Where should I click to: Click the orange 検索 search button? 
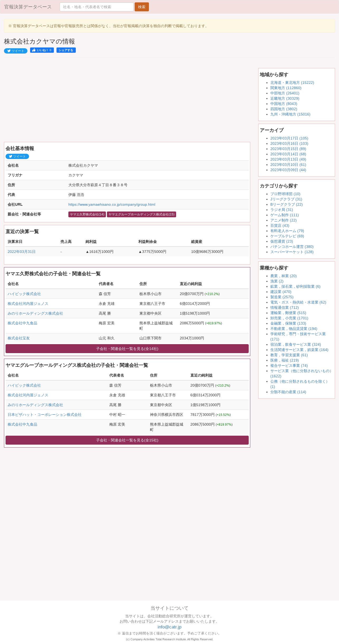tap(142, 7)
